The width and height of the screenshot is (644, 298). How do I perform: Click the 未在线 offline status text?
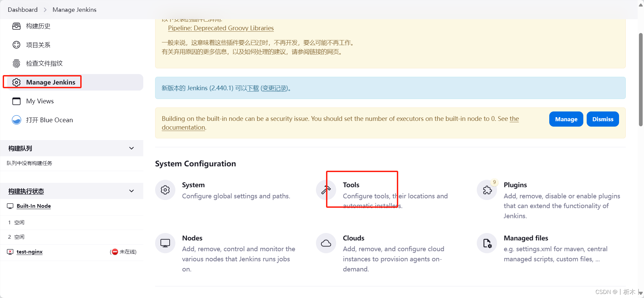(x=127, y=252)
